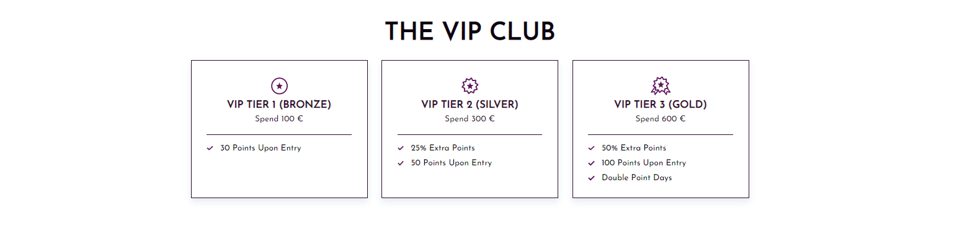The width and height of the screenshot is (980, 226).
Task: Select the VIP Tier 2 (Silver) heading
Action: click(x=470, y=104)
